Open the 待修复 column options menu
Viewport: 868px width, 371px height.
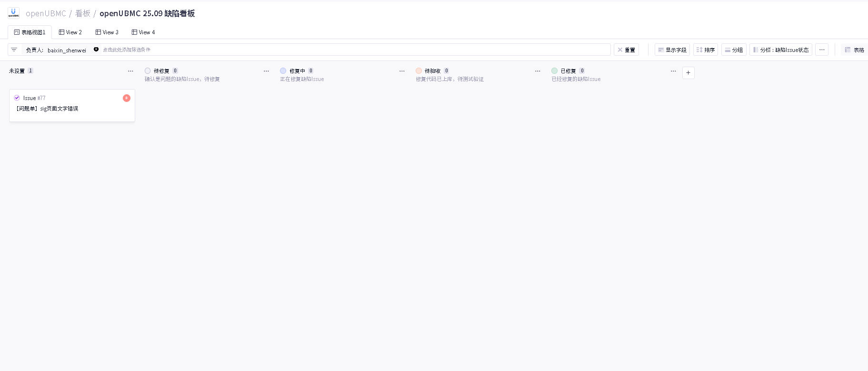tap(266, 71)
